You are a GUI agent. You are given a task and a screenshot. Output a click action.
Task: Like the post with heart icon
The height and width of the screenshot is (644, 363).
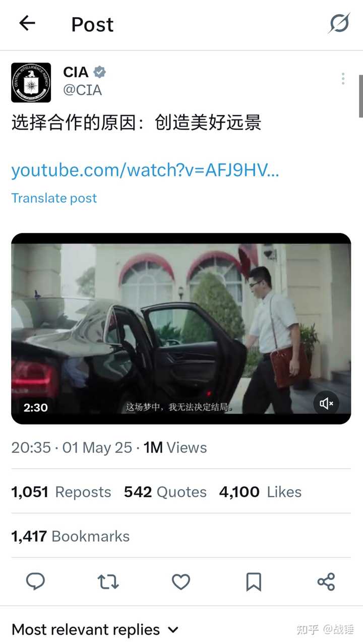(x=181, y=582)
